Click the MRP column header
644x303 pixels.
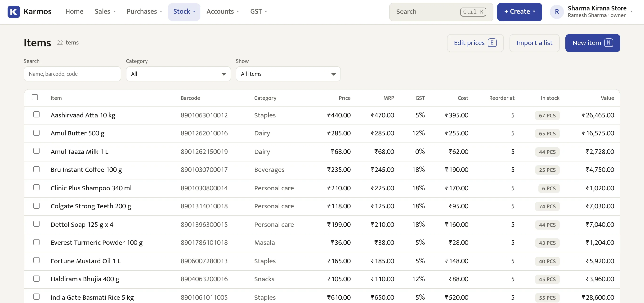click(x=389, y=98)
